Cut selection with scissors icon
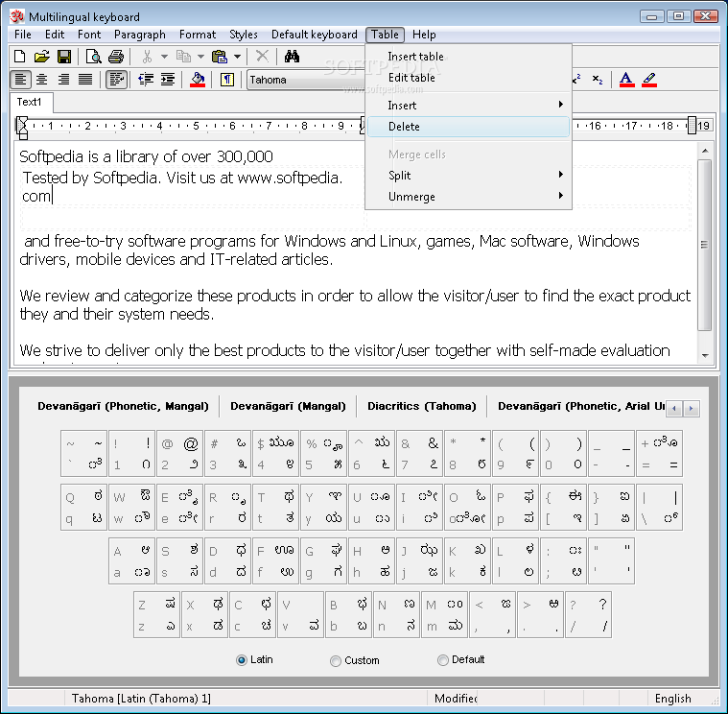The height and width of the screenshot is (714, 728). pos(147,57)
